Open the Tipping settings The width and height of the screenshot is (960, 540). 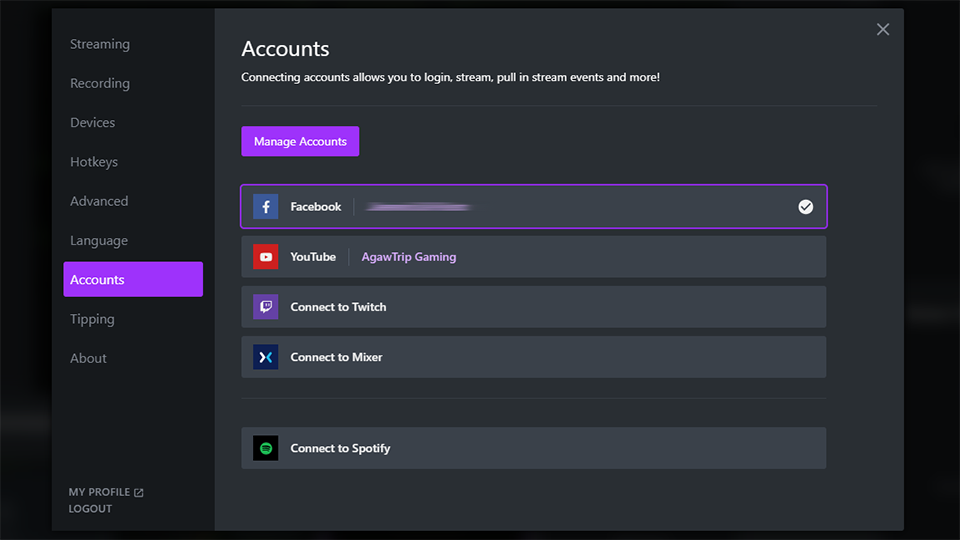tap(92, 319)
